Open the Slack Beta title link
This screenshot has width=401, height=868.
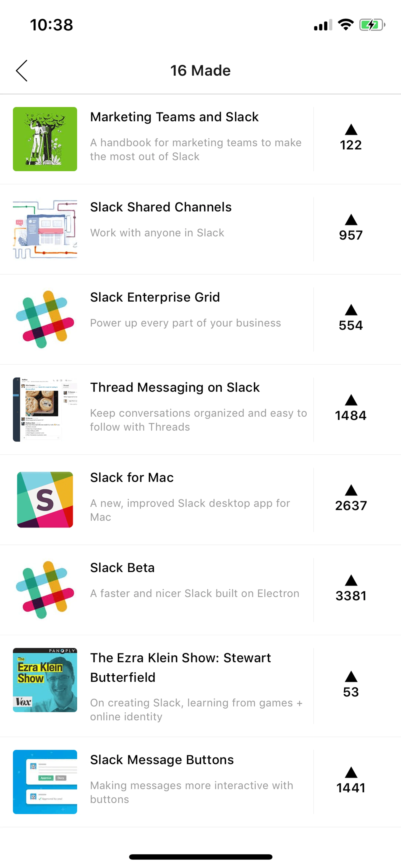[x=122, y=568]
